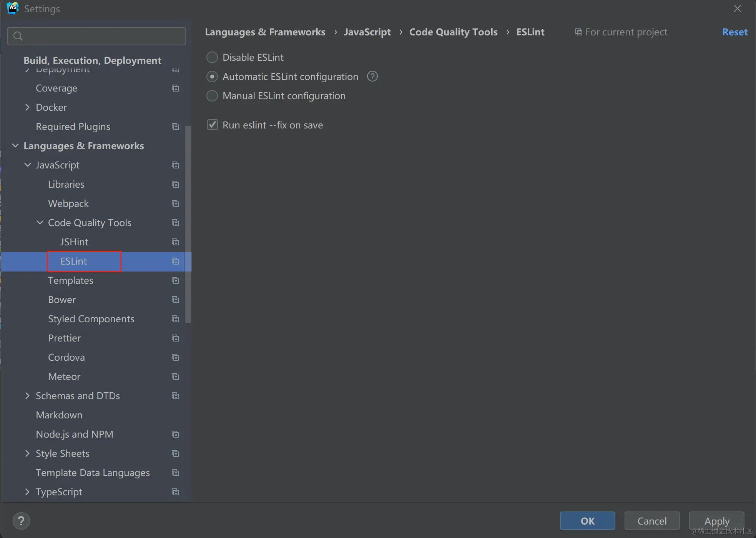
Task: Click the project-level icon beside Node.js and NPM
Action: pos(175,434)
